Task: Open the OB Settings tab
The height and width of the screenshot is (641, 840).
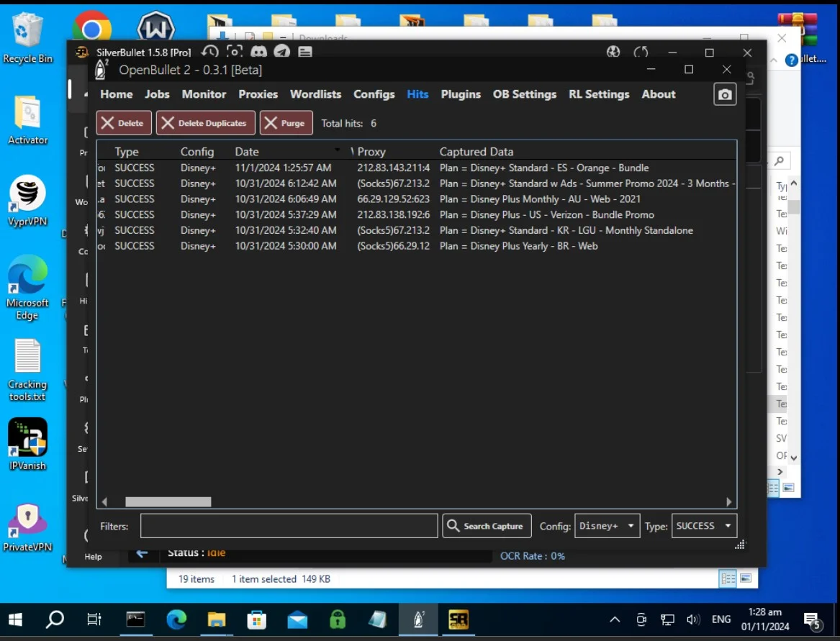Action: click(x=525, y=94)
